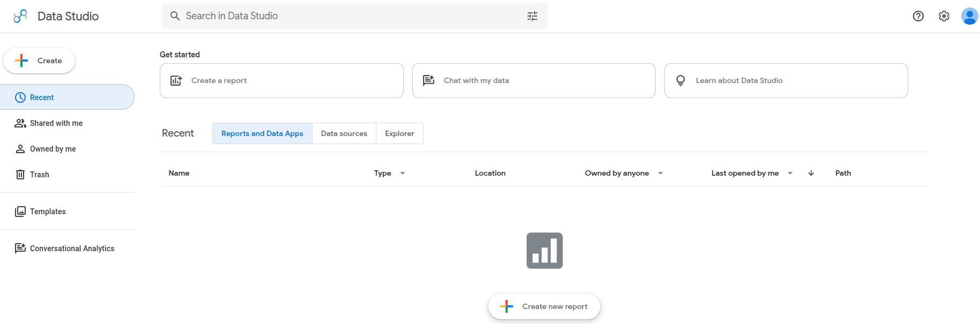This screenshot has height=324, width=980.
Task: Click the Conversational Analytics chat icon
Action: point(20,248)
